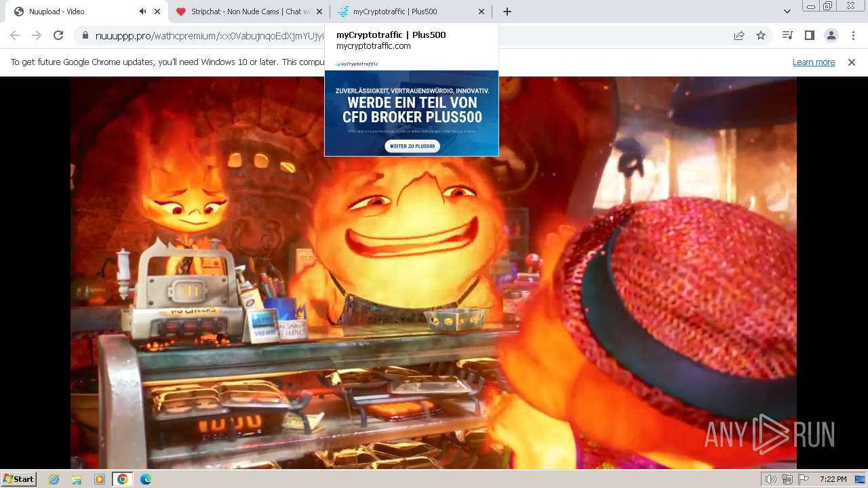Go forward to the next page
868x488 pixels.
[x=37, y=36]
